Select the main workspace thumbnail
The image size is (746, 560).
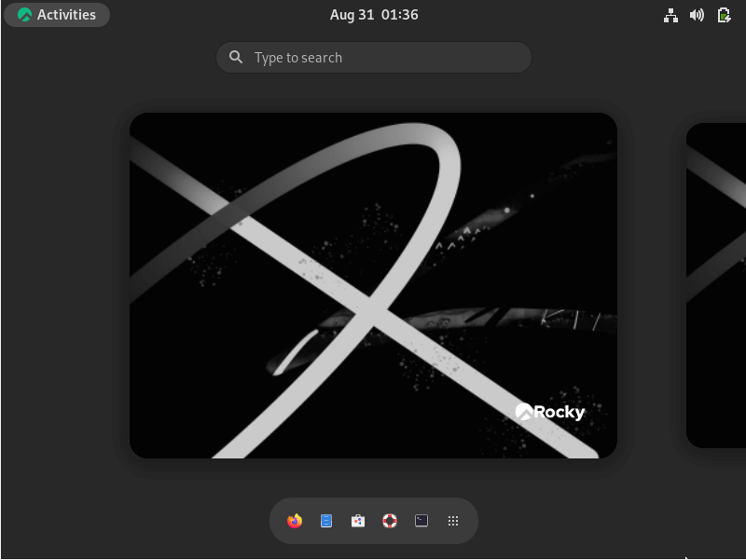(x=374, y=286)
